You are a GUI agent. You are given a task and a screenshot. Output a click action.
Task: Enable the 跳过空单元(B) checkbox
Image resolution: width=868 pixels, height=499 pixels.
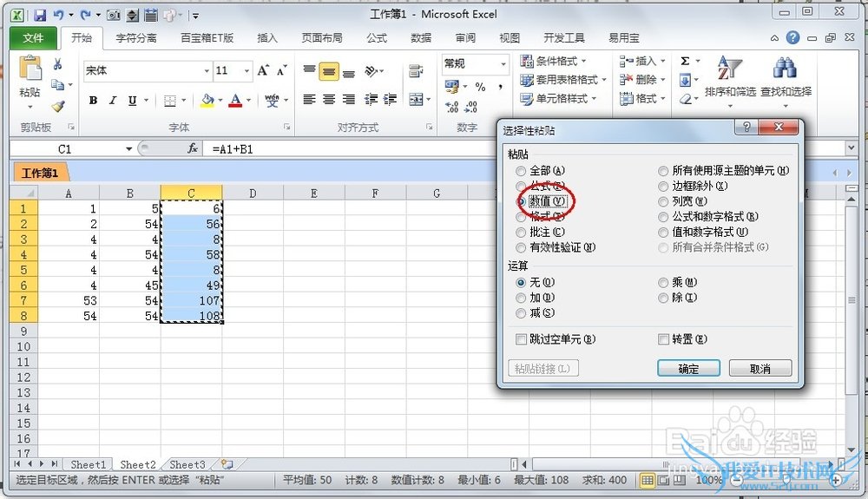(521, 339)
